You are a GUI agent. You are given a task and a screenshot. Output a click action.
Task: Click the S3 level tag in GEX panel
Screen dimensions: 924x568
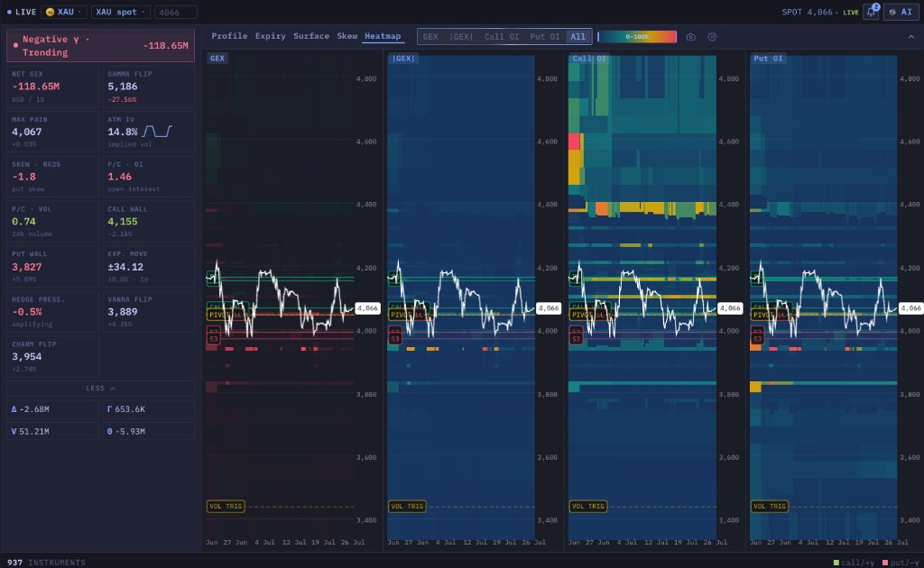pyautogui.click(x=213, y=339)
